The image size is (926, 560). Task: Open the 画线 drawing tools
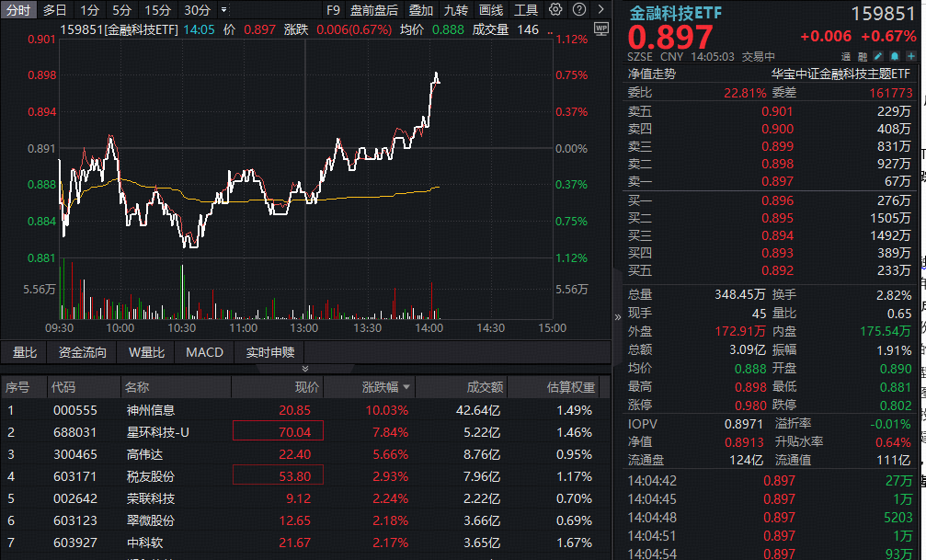(x=491, y=10)
